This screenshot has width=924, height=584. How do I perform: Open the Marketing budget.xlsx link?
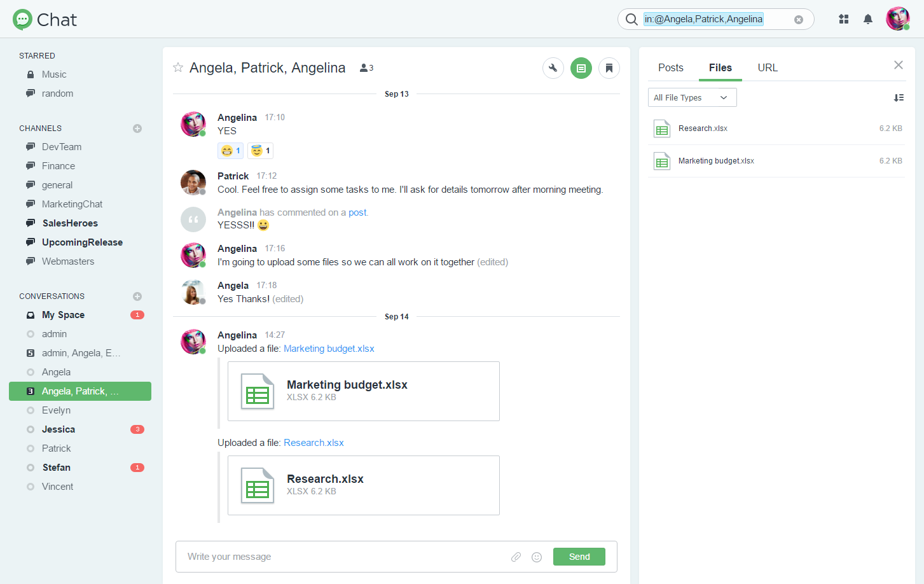329,349
